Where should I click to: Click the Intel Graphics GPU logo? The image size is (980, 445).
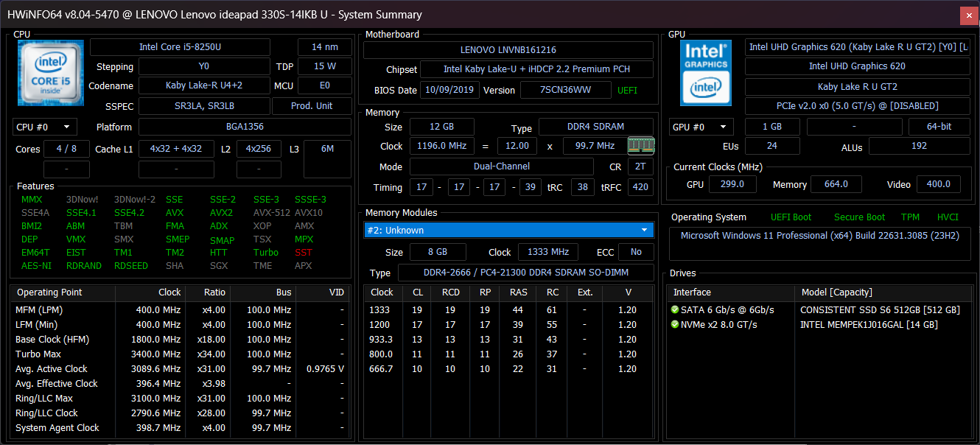coord(705,71)
